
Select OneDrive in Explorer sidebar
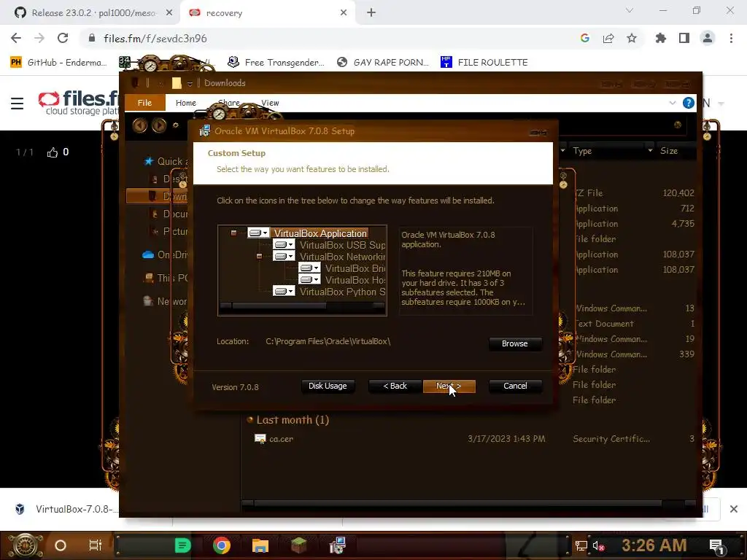(165, 254)
